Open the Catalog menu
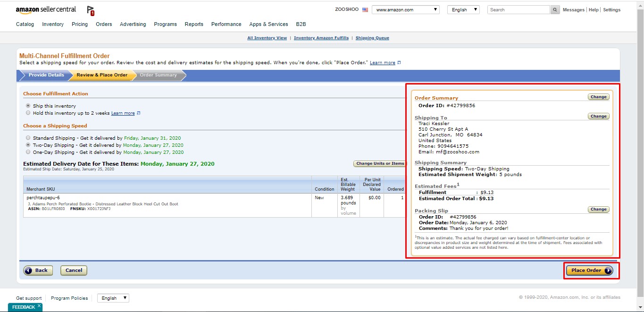The width and height of the screenshot is (644, 312). pos(25,24)
